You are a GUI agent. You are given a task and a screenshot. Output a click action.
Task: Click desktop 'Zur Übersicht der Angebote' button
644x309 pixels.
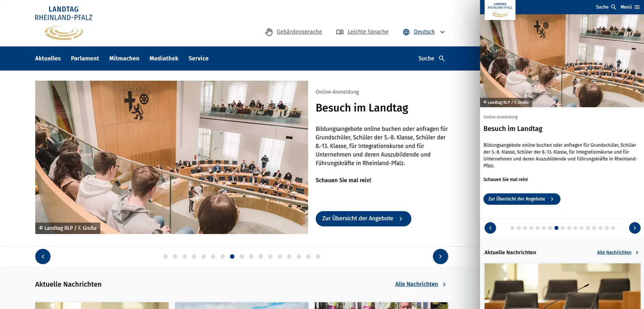click(363, 219)
